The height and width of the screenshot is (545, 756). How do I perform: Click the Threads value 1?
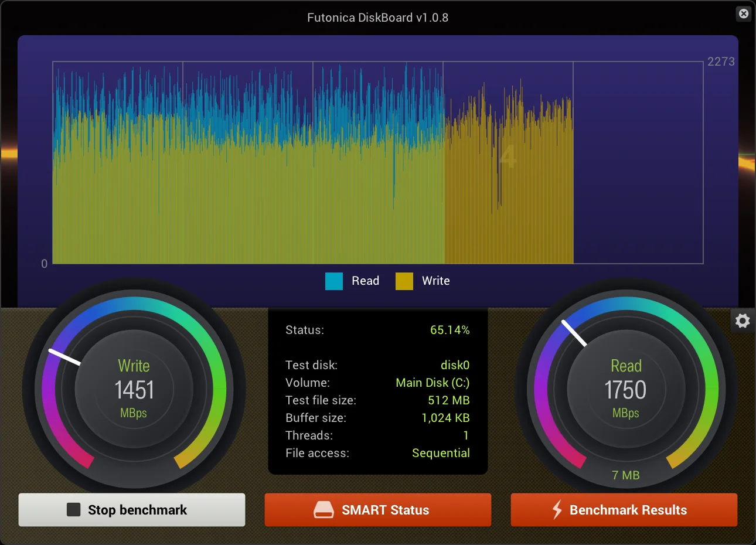pos(466,435)
